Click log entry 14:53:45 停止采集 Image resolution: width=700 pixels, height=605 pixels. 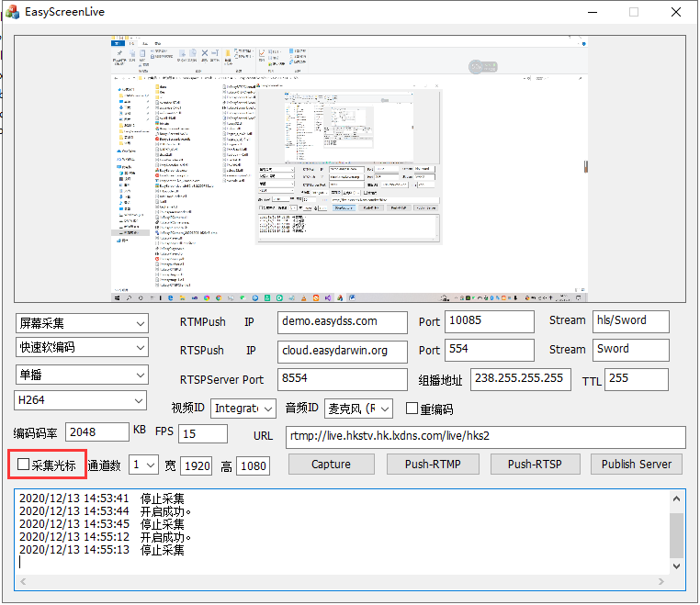[x=102, y=524]
